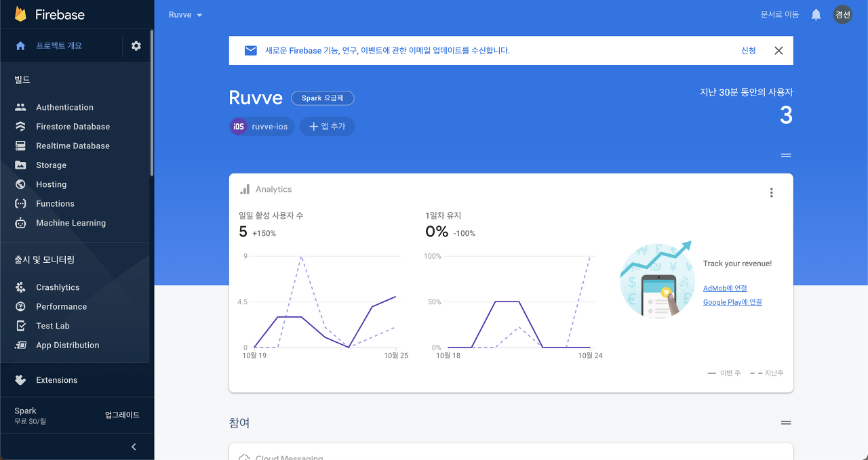Click the Spark 요금제 plan chip
This screenshot has width=868, height=460.
pos(323,98)
